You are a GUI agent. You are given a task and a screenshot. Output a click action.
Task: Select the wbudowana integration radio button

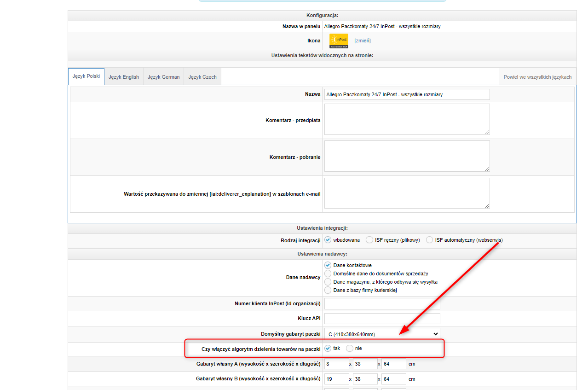pyautogui.click(x=328, y=240)
